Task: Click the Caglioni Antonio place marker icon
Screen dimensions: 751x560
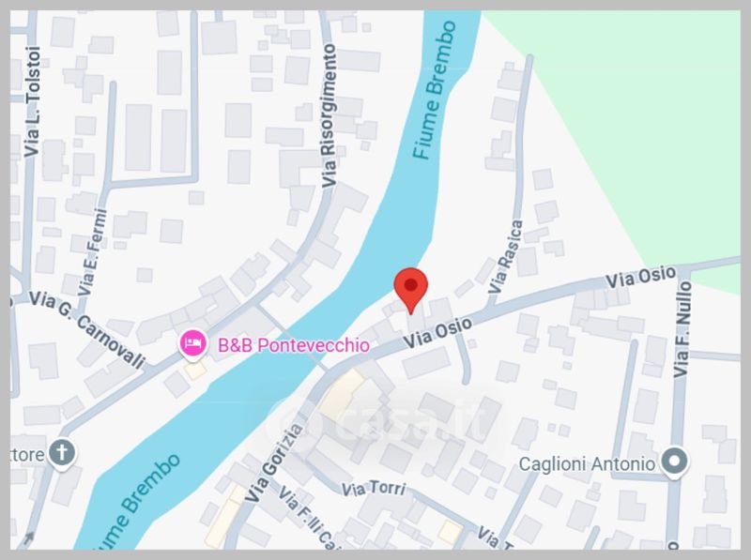Action: pos(674,462)
